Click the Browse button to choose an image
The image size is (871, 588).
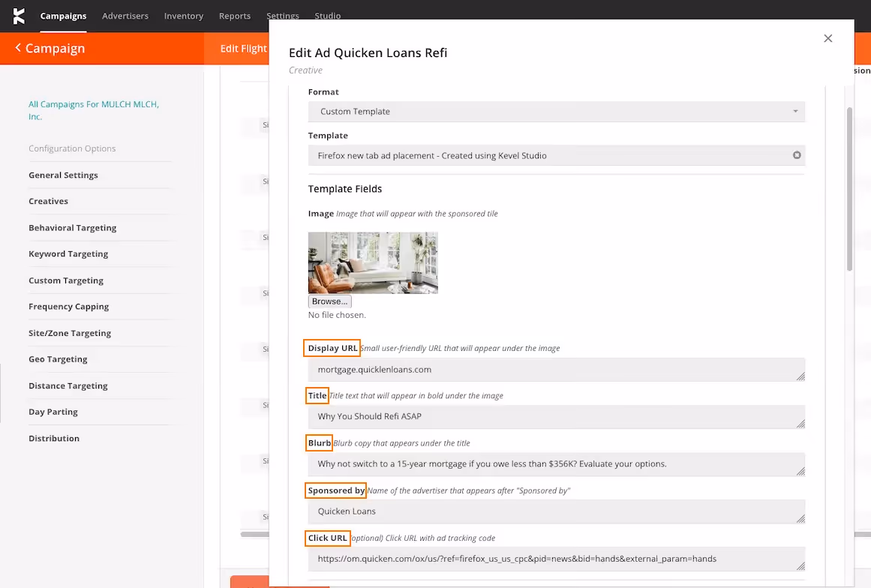pyautogui.click(x=329, y=301)
